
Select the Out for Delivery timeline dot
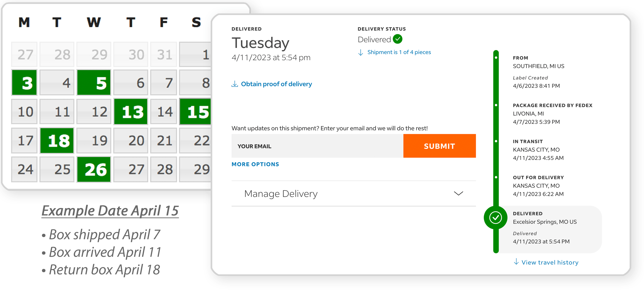[496, 177]
